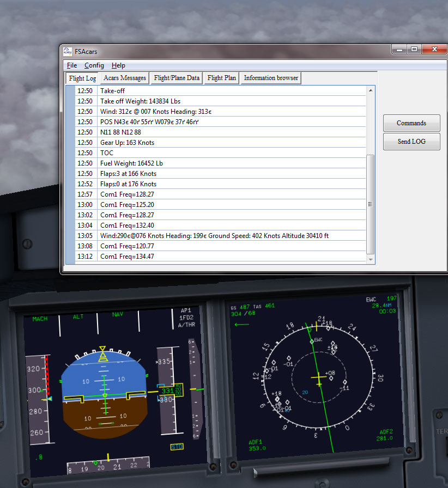448x488 pixels.
Task: Select the Ground Speed: 402 Knots row
Action: (220, 236)
